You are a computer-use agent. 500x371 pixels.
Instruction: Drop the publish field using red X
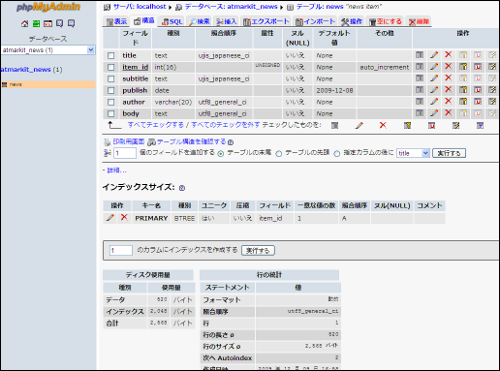tap(448, 90)
